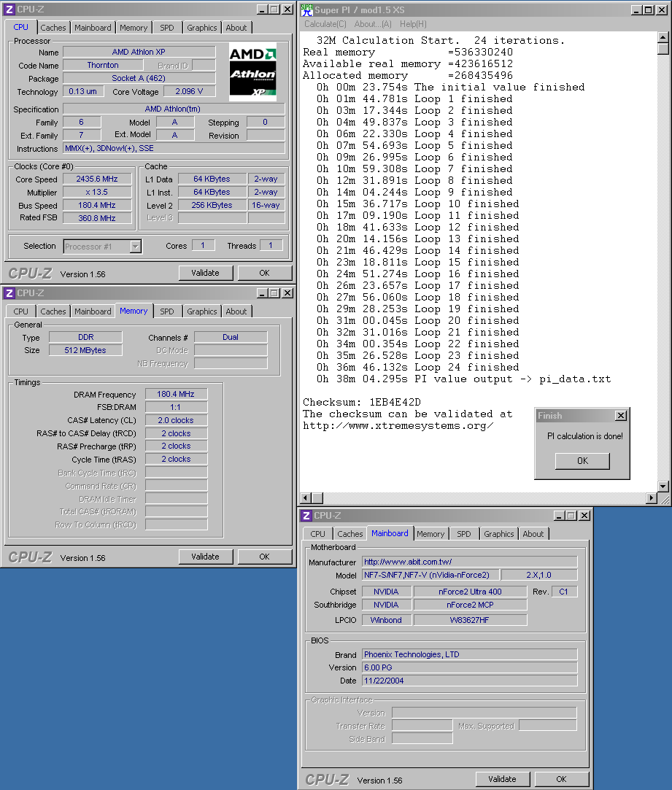Click the Code Name field Thornton
Viewport: 672px width, 790px height.
click(103, 65)
